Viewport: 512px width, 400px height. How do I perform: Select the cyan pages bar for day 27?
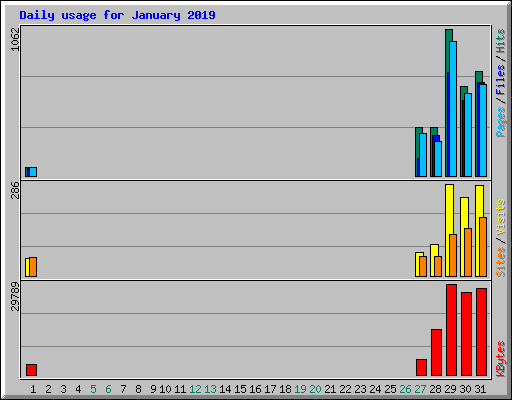pos(423,155)
